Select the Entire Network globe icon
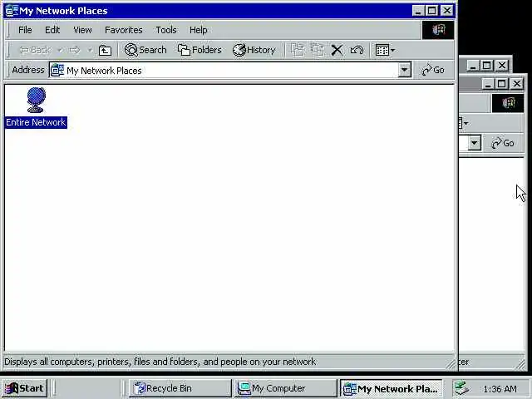The image size is (532, 399). (36, 100)
